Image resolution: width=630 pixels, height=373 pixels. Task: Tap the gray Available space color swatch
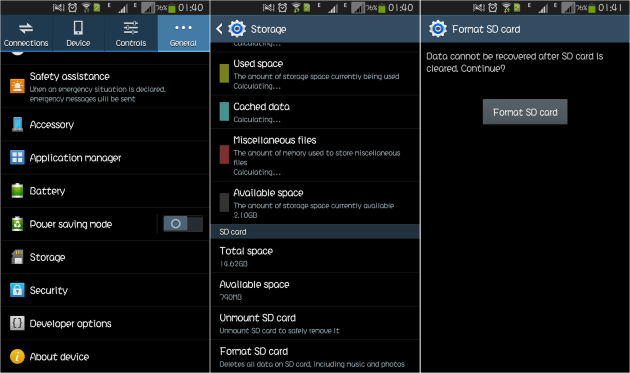[224, 202]
